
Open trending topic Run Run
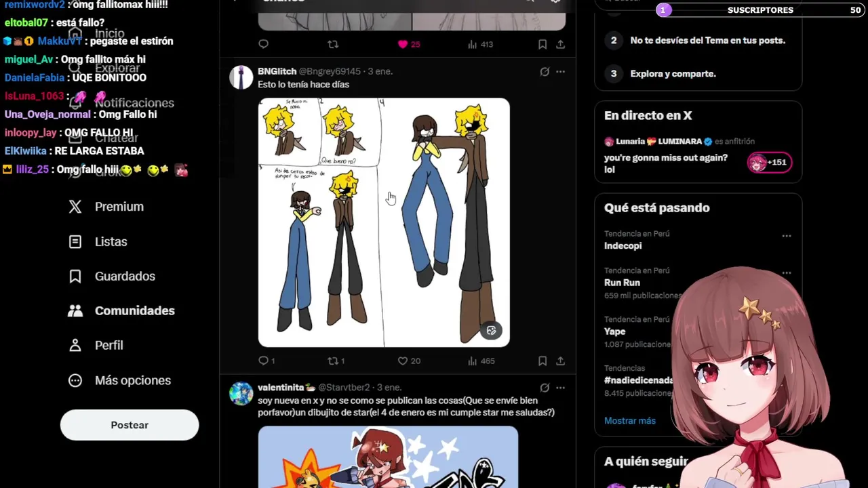622,283
